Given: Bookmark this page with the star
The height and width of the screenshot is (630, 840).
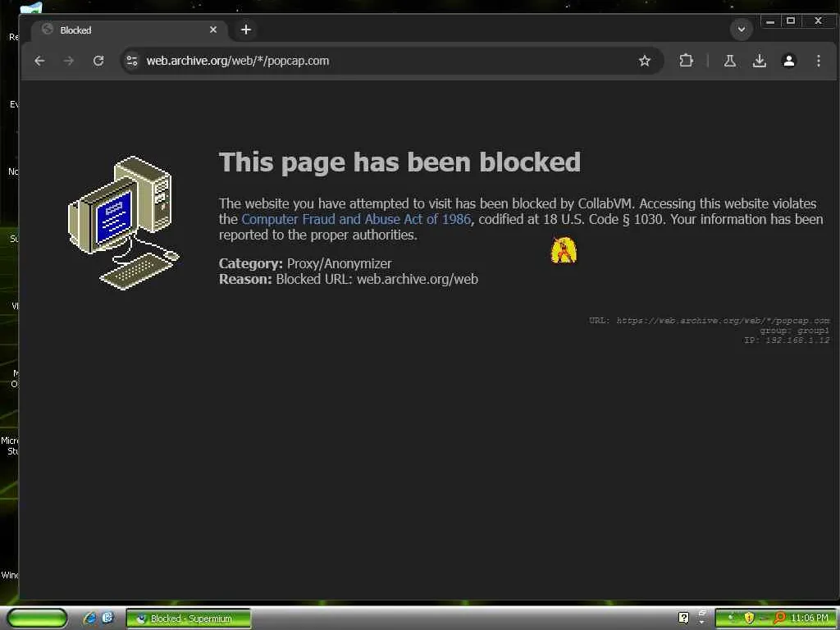Looking at the screenshot, I should point(645,61).
